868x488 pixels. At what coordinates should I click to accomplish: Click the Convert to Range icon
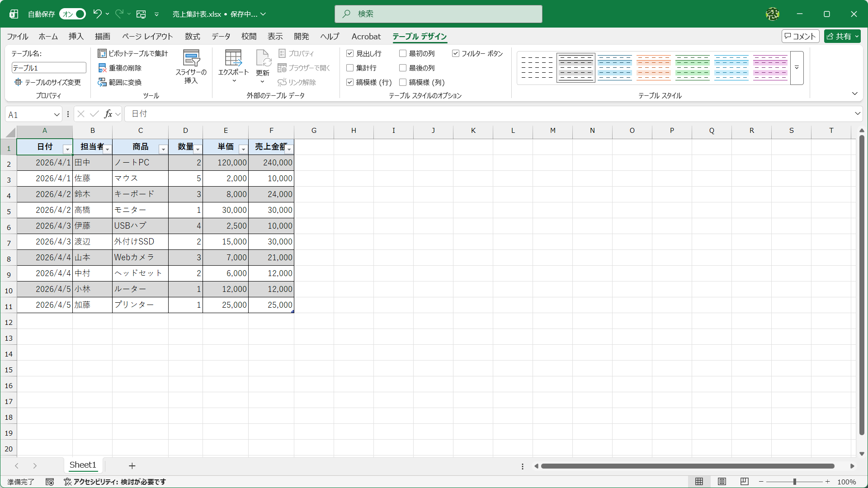tap(102, 82)
